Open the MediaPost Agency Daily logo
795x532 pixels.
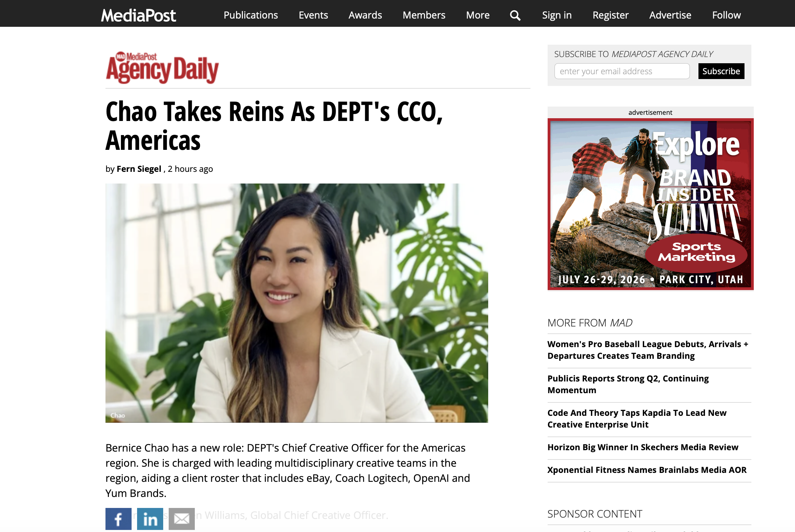(162, 68)
